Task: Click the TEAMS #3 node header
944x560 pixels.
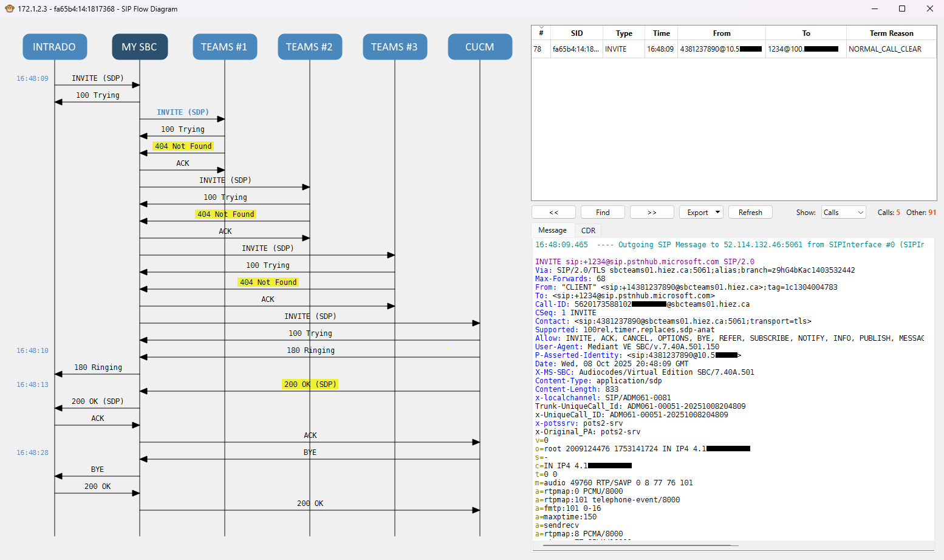Action: (x=395, y=47)
